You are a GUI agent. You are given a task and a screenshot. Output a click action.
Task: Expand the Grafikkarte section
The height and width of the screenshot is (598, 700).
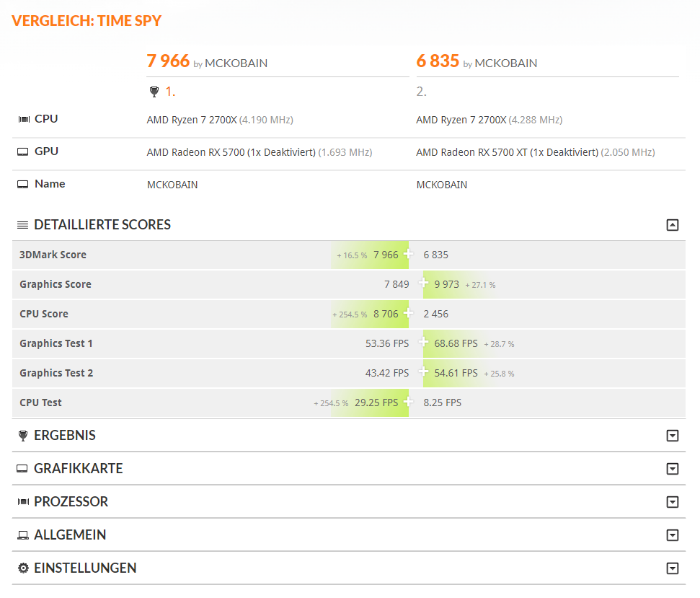coord(673,468)
